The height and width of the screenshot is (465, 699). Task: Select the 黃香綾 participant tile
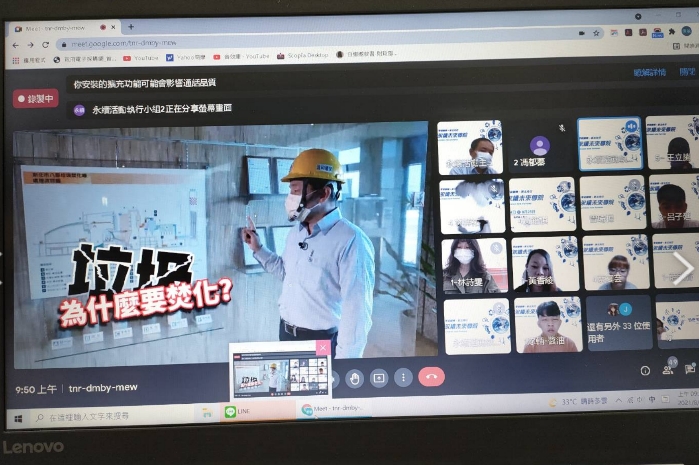tap(545, 264)
